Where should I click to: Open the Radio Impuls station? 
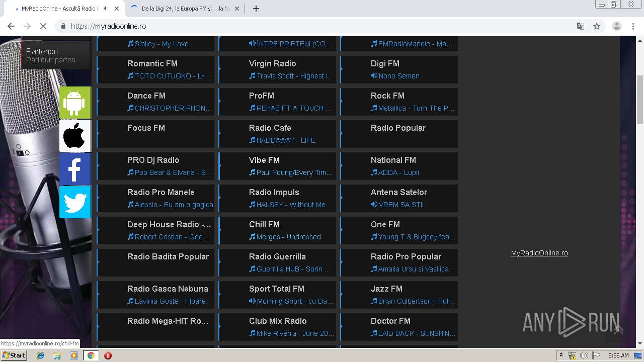pos(277,198)
